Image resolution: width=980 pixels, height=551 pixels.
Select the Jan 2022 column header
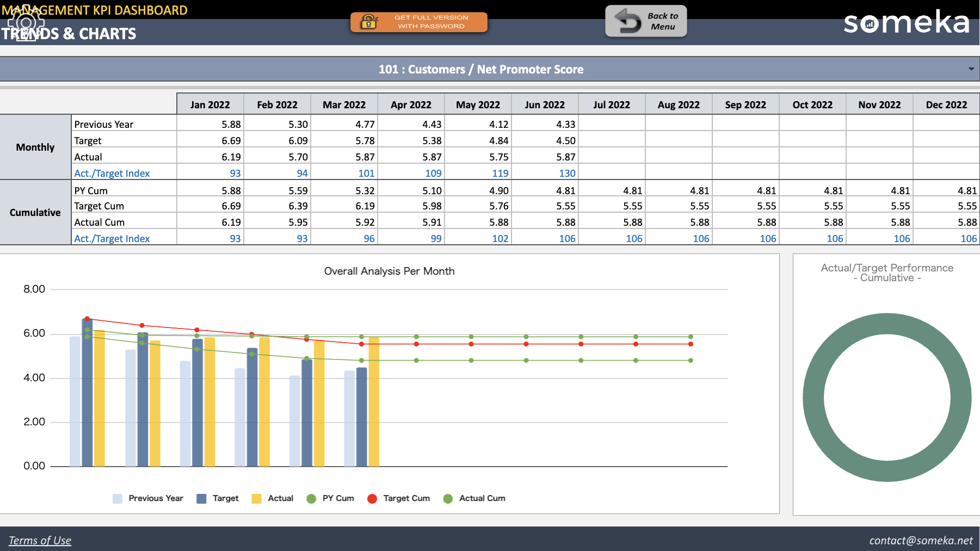[210, 104]
